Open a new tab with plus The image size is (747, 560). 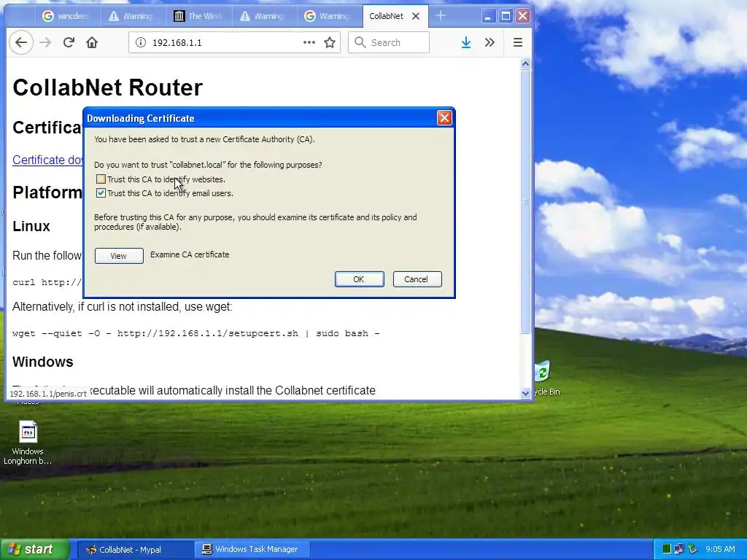pos(440,16)
